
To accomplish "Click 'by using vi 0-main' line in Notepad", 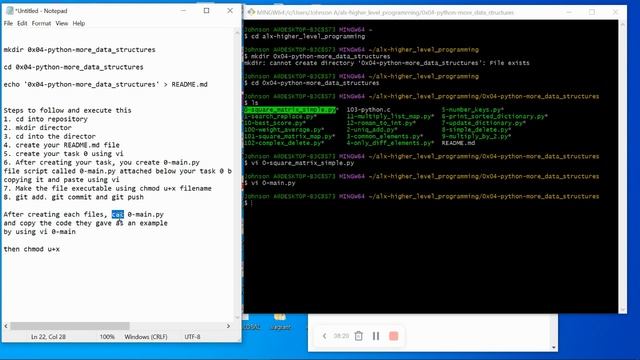I will (x=40, y=232).
